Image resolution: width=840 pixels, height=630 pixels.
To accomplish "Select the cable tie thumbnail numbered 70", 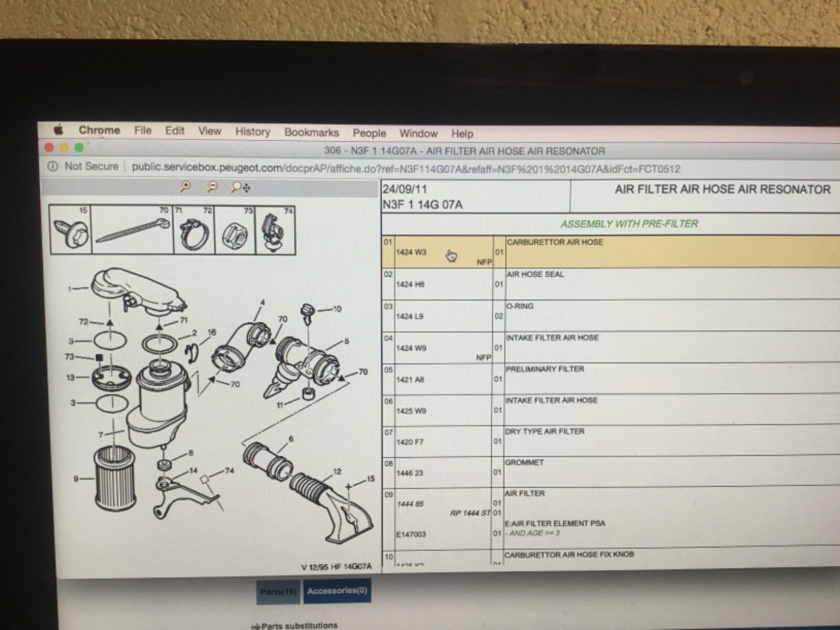I will [x=132, y=229].
